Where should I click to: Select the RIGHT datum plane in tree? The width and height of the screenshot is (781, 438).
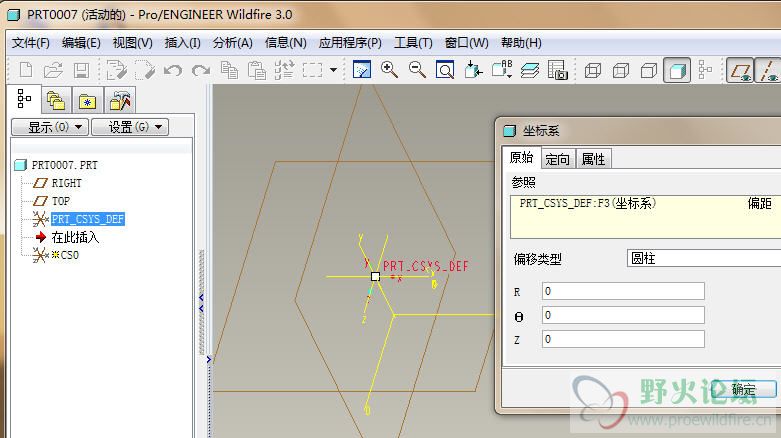(66, 183)
